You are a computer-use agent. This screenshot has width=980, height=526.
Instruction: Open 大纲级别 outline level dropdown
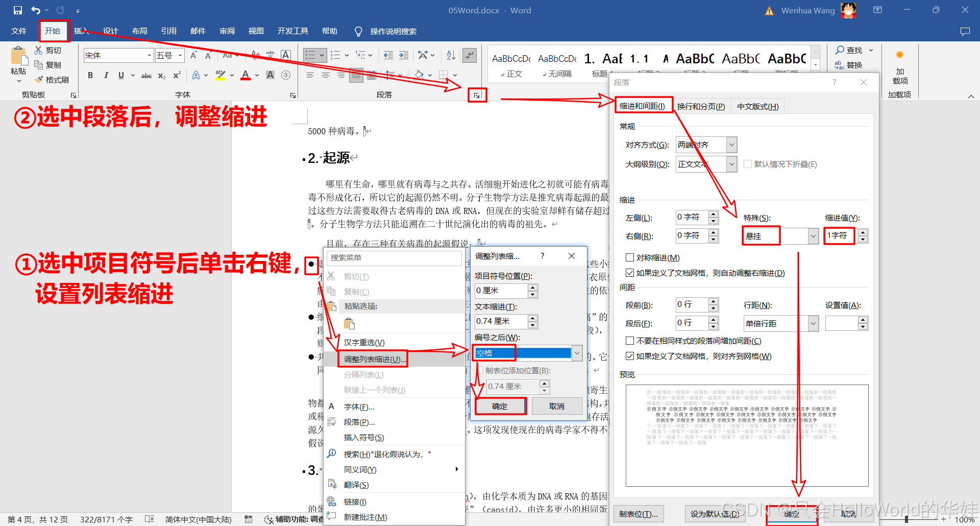click(x=731, y=164)
